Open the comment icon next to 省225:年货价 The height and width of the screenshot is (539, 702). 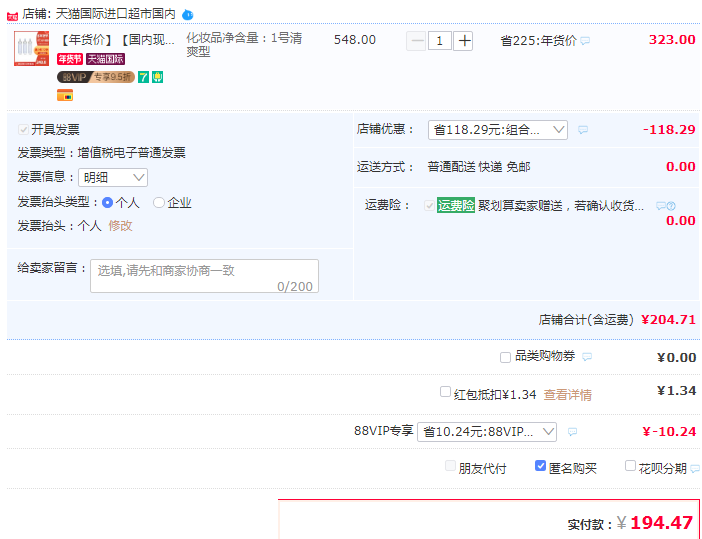(585, 41)
